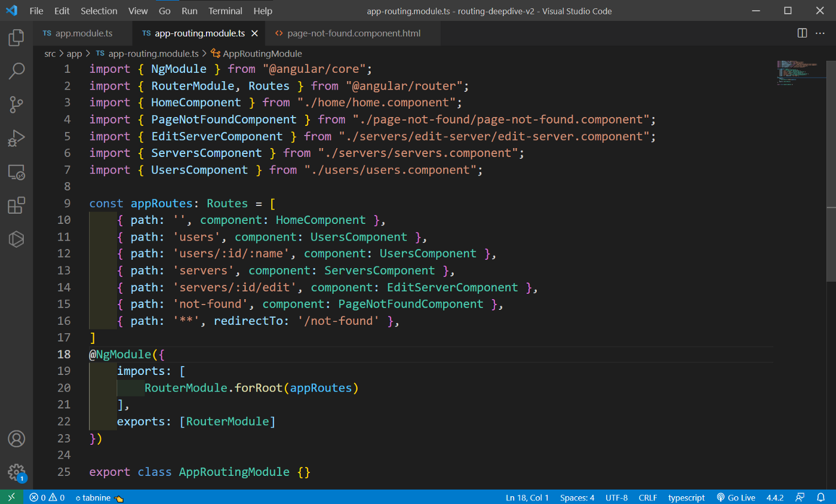Open the Edit menu
The width and height of the screenshot is (836, 504).
point(62,11)
